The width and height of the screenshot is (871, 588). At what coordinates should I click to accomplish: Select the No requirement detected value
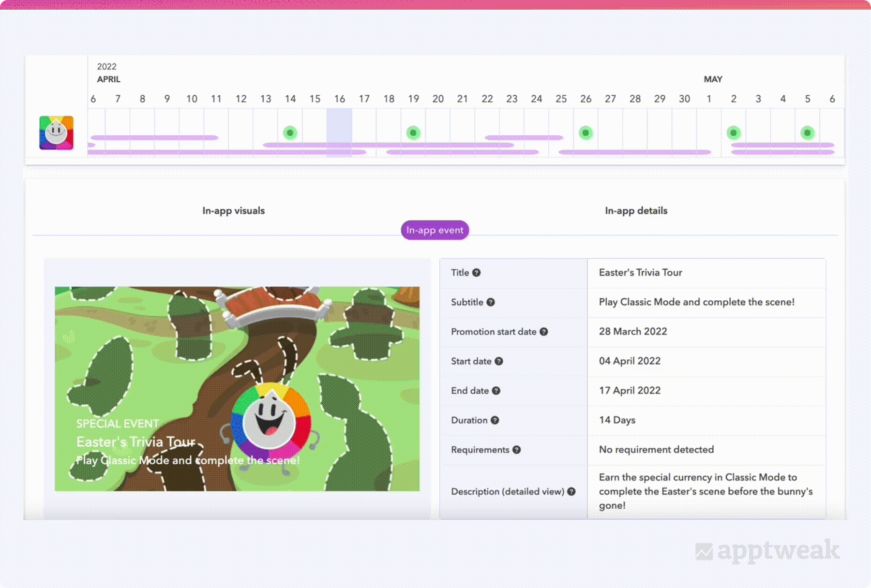[656, 450]
